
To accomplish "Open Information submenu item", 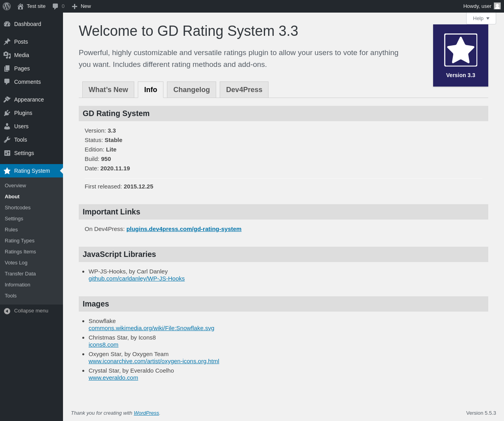I will tap(17, 285).
